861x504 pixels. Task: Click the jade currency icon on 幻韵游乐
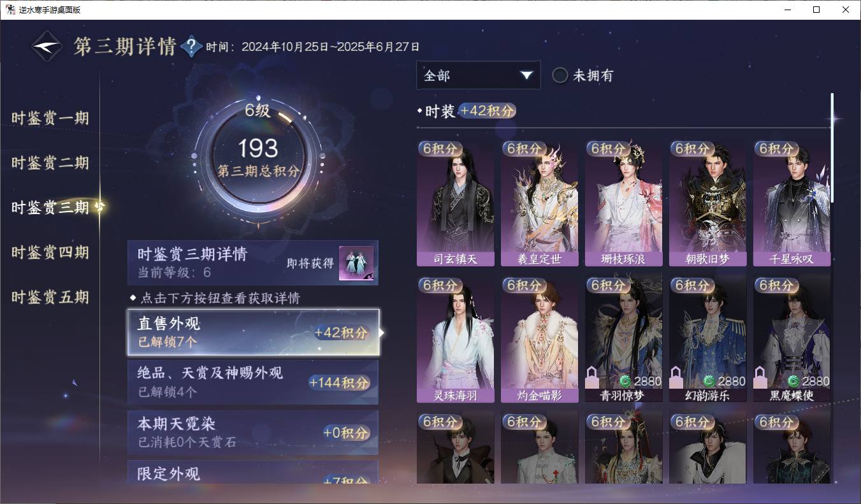[x=709, y=381]
